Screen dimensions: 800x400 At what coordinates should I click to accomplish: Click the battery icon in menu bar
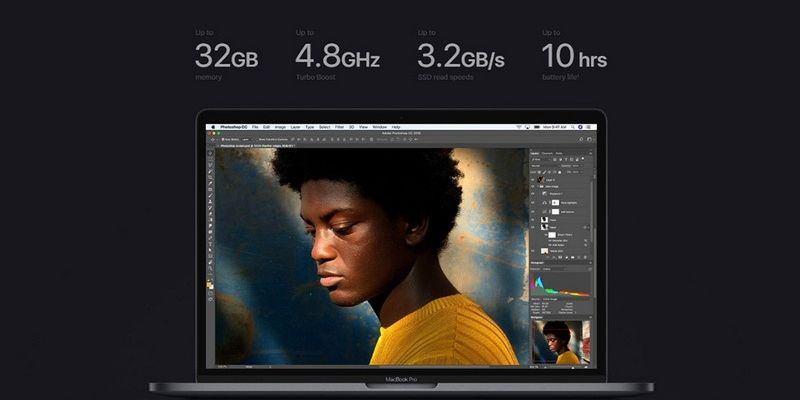[x=537, y=127]
